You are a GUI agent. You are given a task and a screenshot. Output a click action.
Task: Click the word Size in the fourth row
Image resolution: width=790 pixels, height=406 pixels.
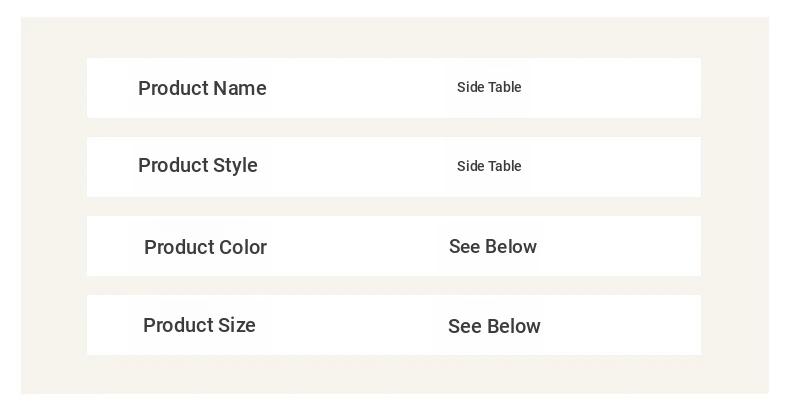pos(237,325)
